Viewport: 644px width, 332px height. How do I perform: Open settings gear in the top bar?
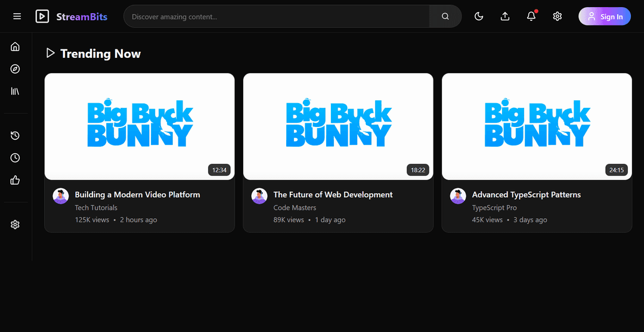[557, 17]
